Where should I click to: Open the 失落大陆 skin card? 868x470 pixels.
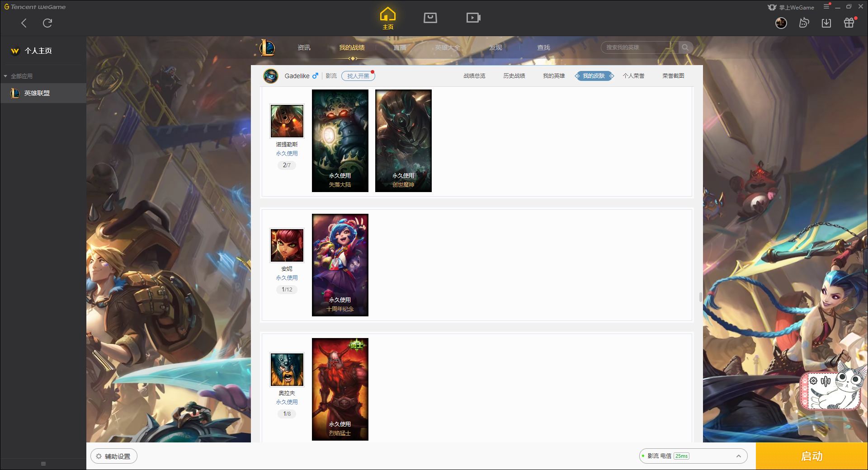pyautogui.click(x=340, y=141)
